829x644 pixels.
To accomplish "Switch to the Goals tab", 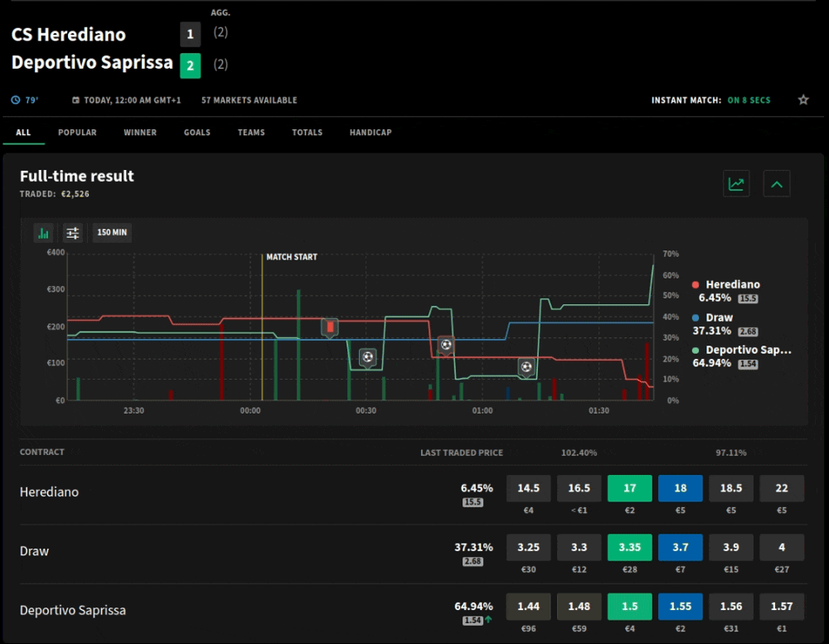I will pyautogui.click(x=197, y=133).
